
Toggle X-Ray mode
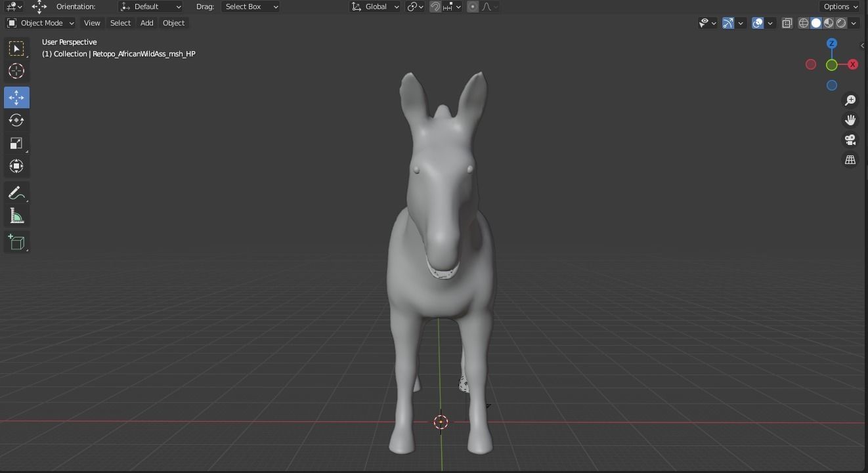pyautogui.click(x=787, y=23)
